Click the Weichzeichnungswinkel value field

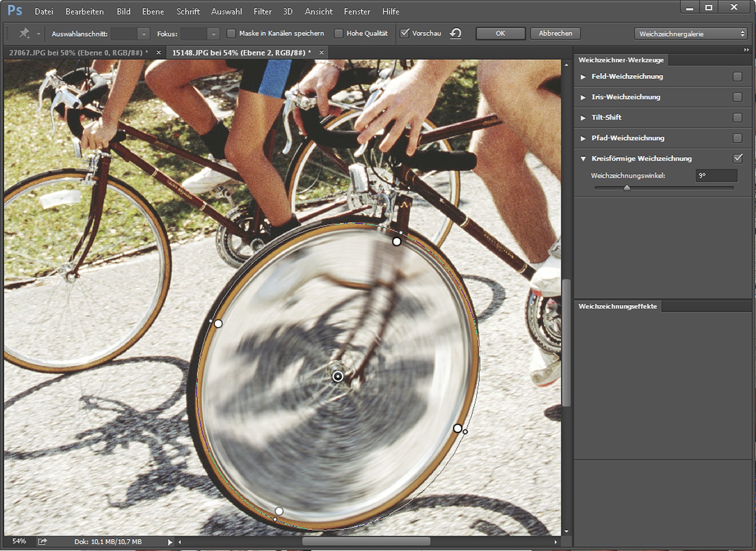[716, 175]
